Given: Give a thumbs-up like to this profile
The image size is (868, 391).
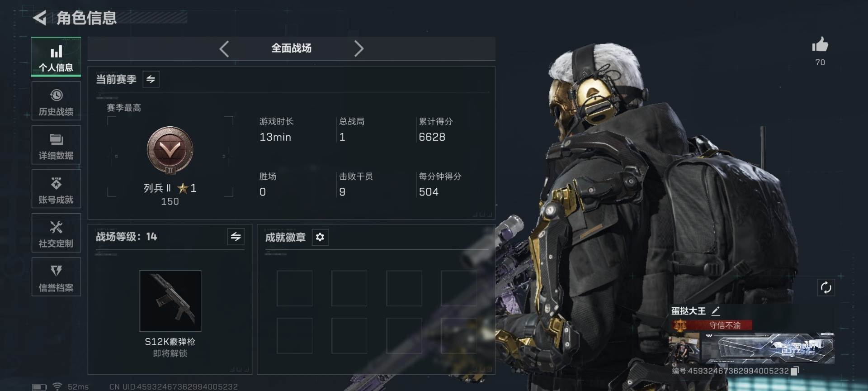Looking at the screenshot, I should tap(820, 45).
